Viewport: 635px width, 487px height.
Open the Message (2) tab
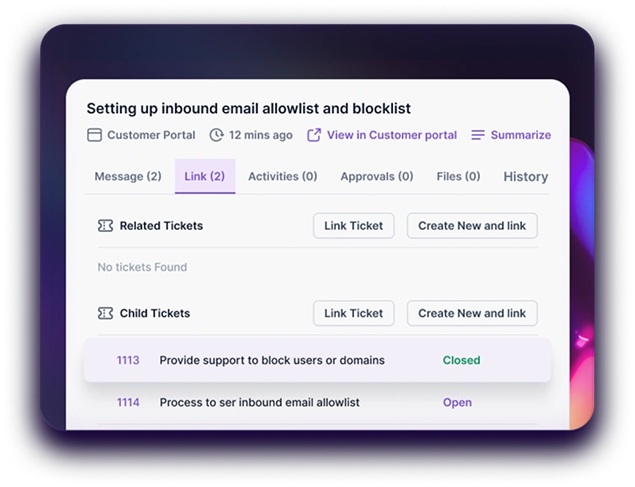128,177
